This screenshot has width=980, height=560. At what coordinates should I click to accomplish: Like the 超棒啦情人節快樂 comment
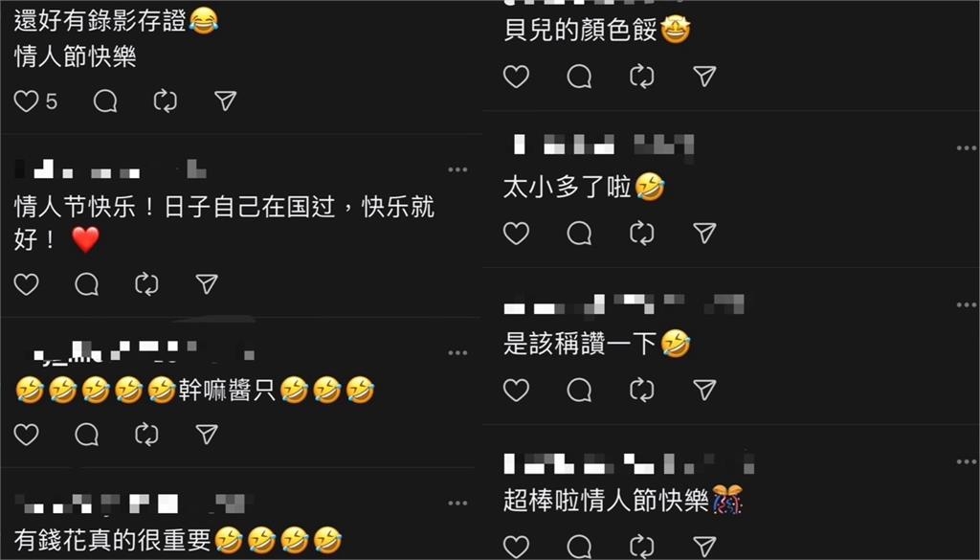click(516, 547)
